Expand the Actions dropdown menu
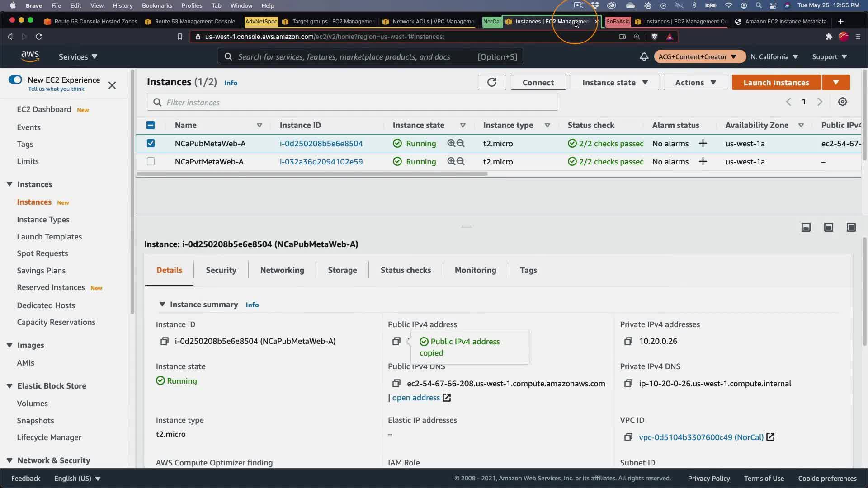This screenshot has height=488, width=868. tap(695, 82)
